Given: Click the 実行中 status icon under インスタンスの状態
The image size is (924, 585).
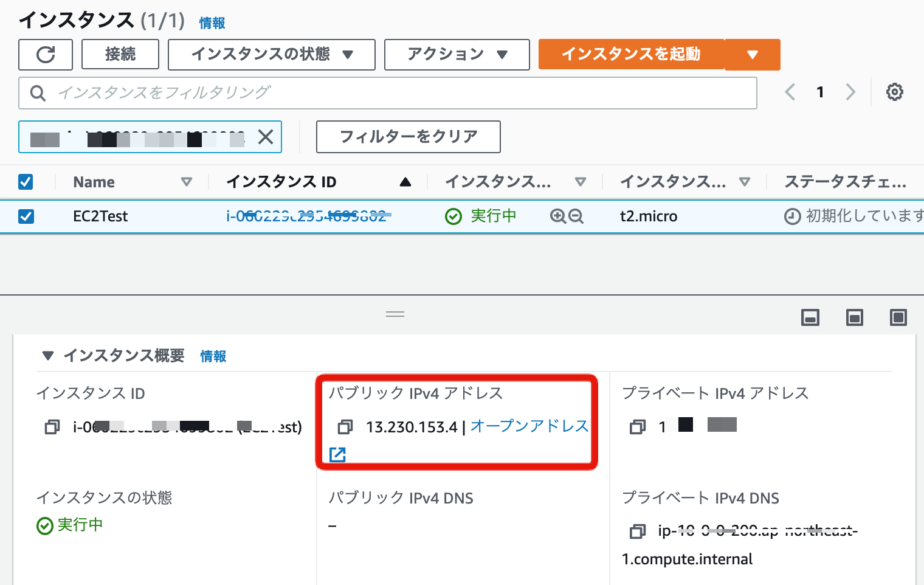Looking at the screenshot, I should 45,526.
